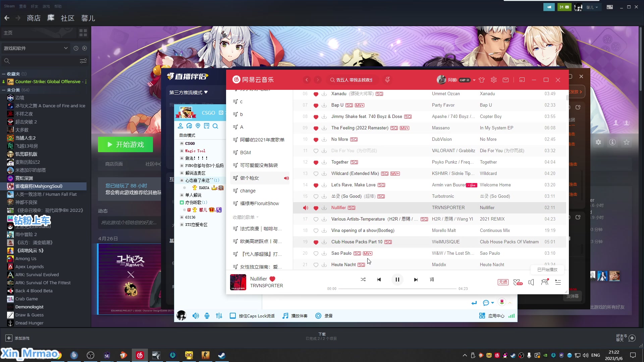Open playlist 阿馨i的2021年度歌单
Viewport: 644px width, 362px height.
click(260, 140)
